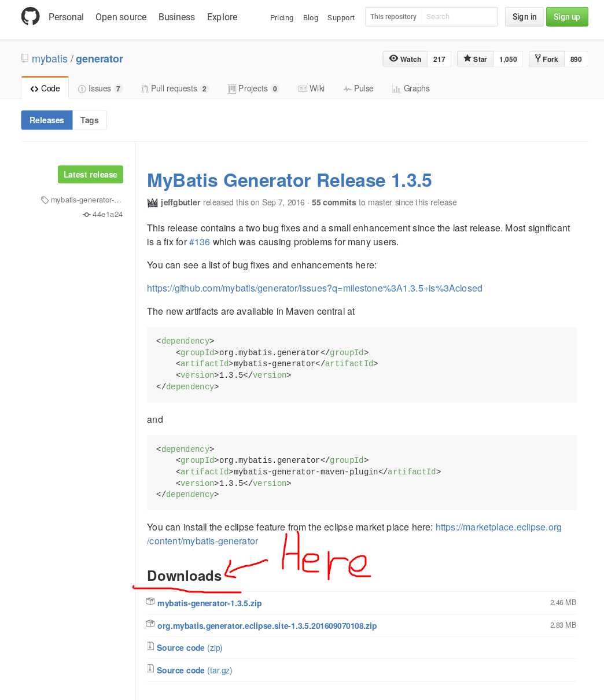Click the file icon for Source code (tar.gz)

pyautogui.click(x=150, y=669)
